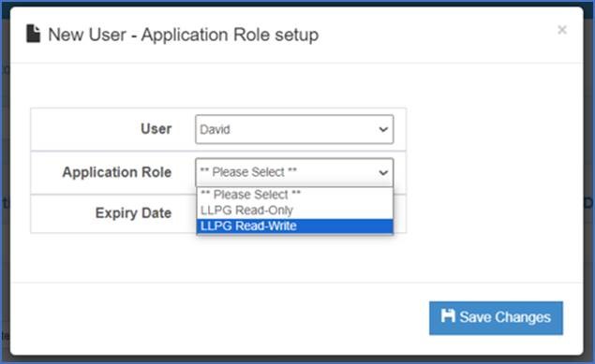Image resolution: width=595 pixels, height=364 pixels.
Task: Click the User field label
Action: (156, 129)
